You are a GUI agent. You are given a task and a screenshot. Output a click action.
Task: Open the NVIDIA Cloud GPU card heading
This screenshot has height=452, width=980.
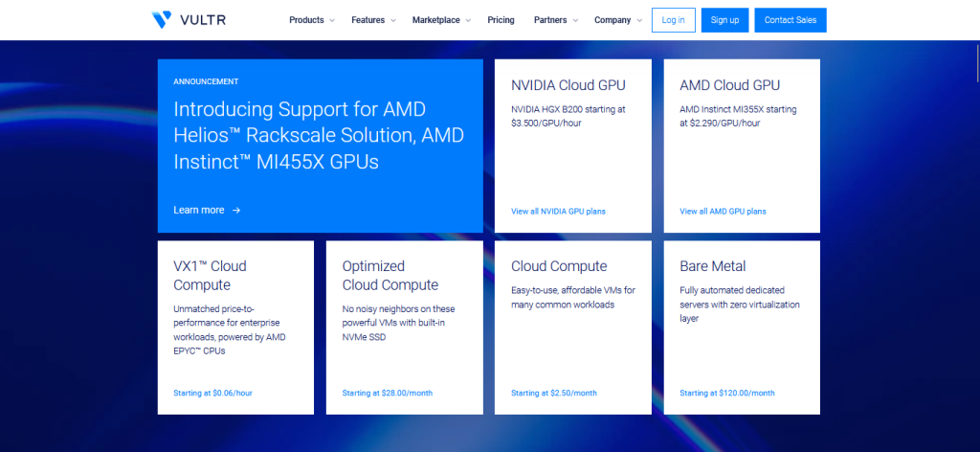[x=568, y=85]
